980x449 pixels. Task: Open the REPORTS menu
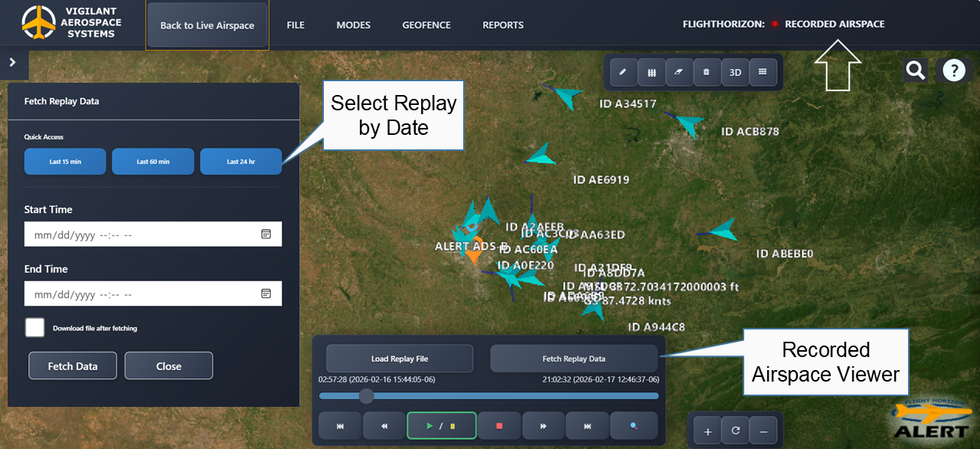(503, 25)
